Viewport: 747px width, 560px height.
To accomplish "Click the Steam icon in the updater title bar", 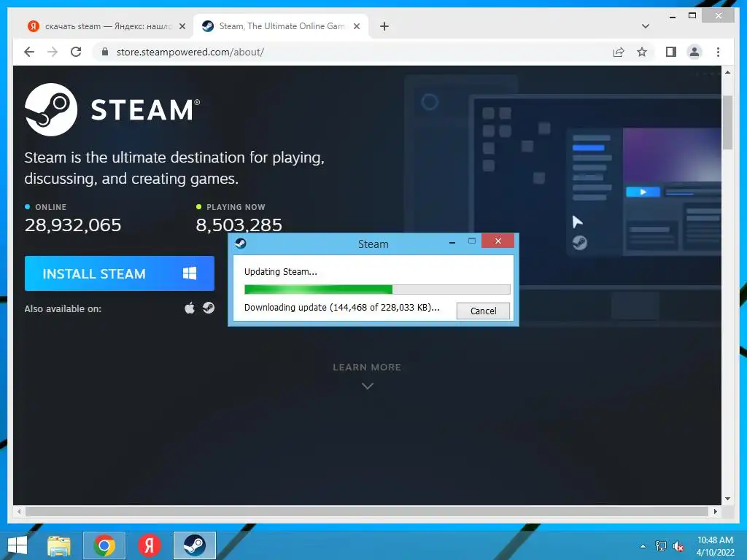I will coord(241,244).
